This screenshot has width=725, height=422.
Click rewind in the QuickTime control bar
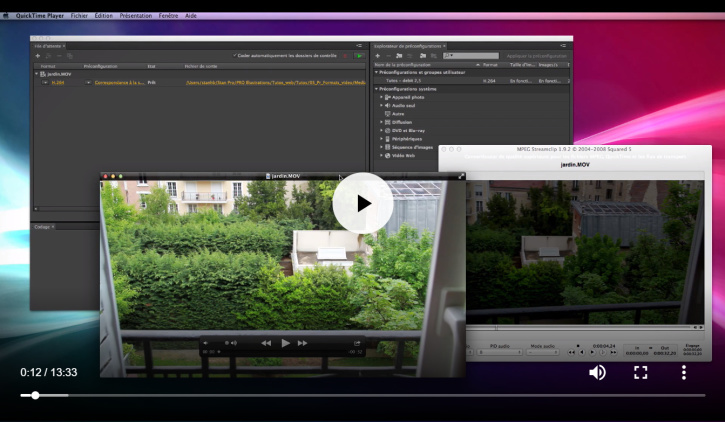(266, 342)
